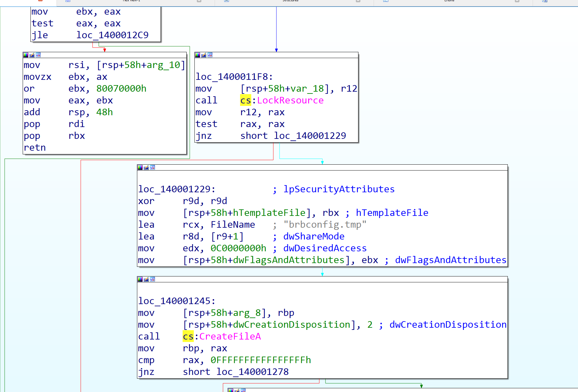Select the var_18 stack variable
The image size is (578, 392).
pyautogui.click(x=307, y=89)
